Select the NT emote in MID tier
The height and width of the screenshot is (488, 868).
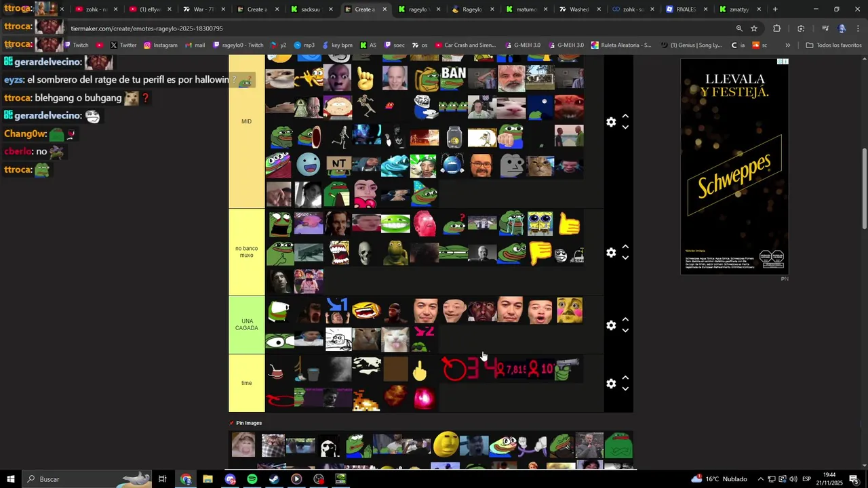click(x=338, y=165)
